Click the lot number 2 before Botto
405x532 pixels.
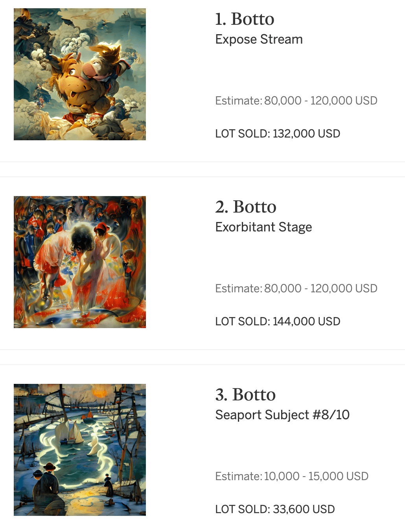[221, 207]
